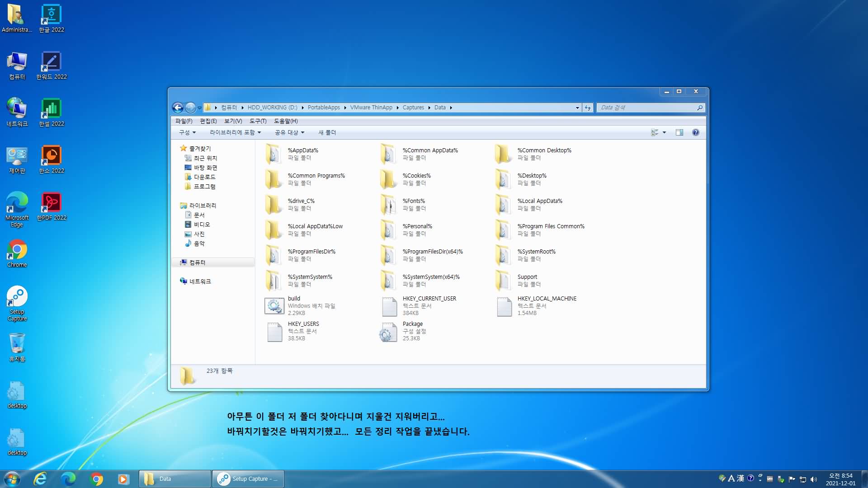Select the HKEY_USERS text file

(x=292, y=331)
